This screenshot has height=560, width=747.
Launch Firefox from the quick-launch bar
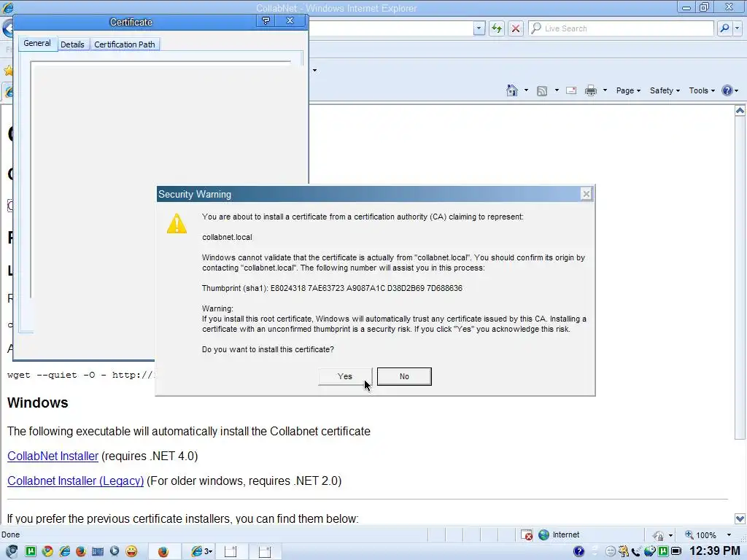tap(81, 551)
